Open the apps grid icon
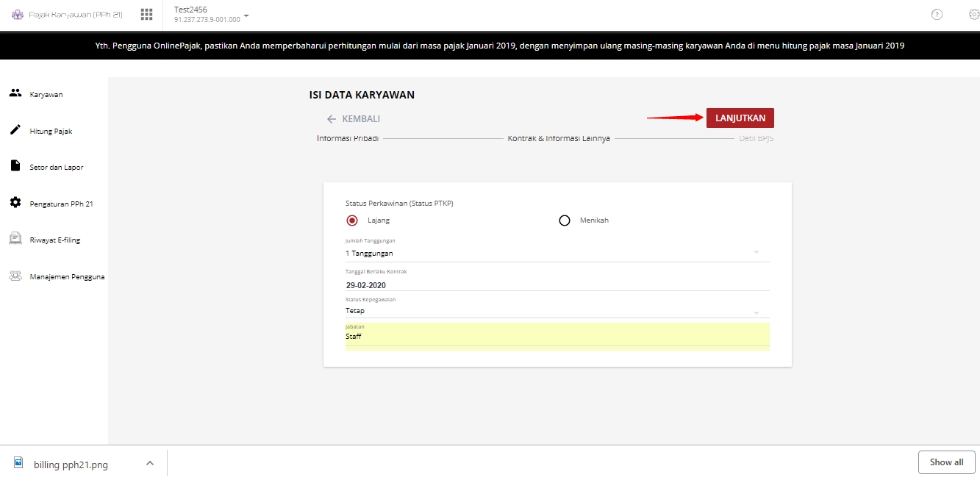980x477 pixels. tap(146, 14)
